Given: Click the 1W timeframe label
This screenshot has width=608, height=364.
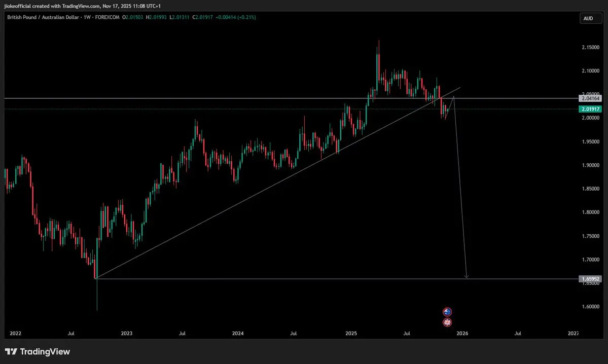Looking at the screenshot, I should tap(87, 17).
